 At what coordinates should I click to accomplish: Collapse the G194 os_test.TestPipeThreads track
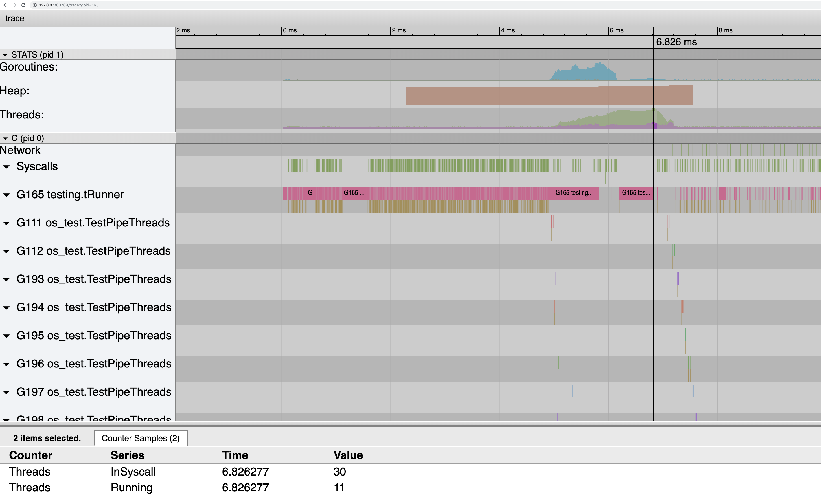pyautogui.click(x=6, y=308)
